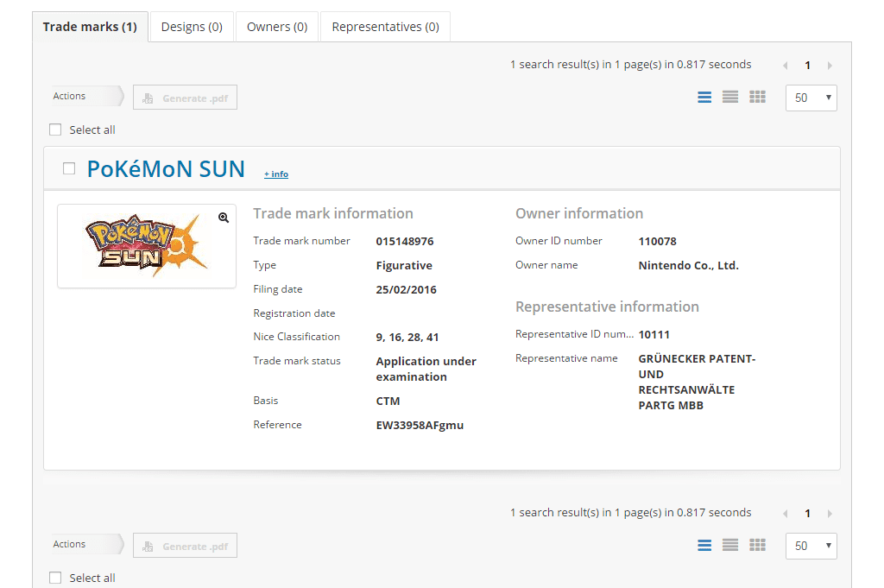Open the top results-per-page dropdown showing 50
884x588 pixels.
click(x=811, y=98)
